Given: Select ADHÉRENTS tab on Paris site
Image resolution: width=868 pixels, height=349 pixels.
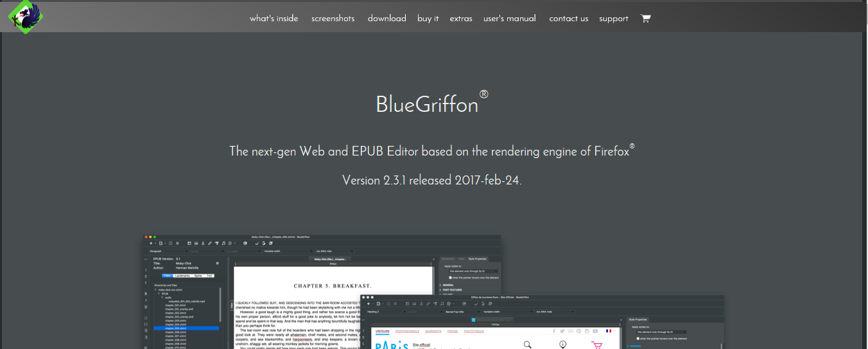Looking at the screenshot, I should (433, 331).
